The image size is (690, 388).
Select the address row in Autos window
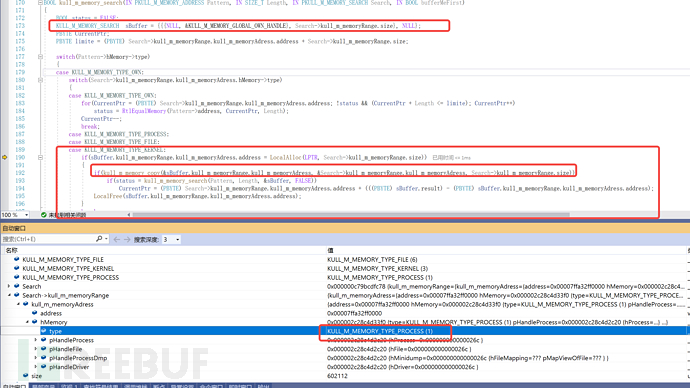tap(345, 313)
